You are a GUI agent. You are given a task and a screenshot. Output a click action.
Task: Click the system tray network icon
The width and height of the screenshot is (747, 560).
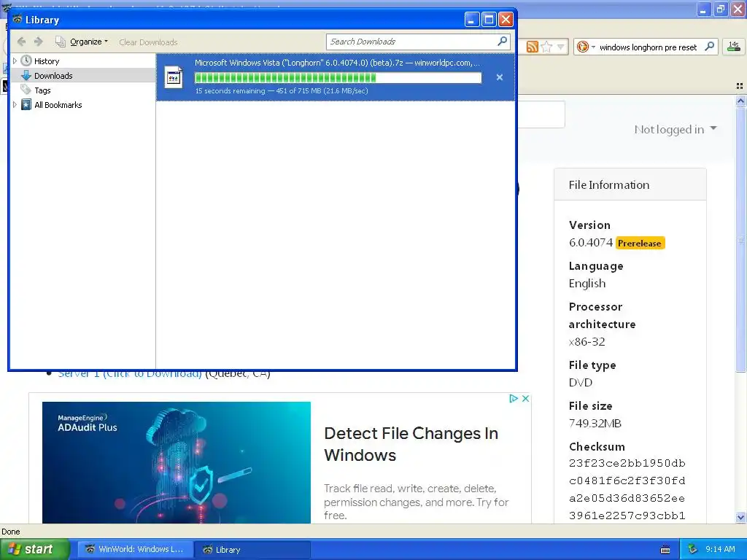[x=693, y=549]
